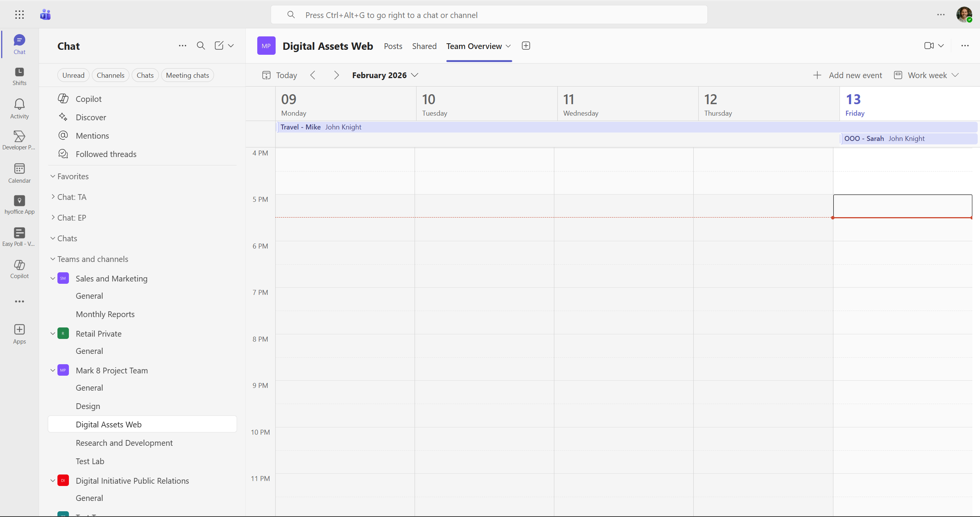Image resolution: width=980 pixels, height=517 pixels.
Task: Open the Activity panel
Action: (19, 108)
